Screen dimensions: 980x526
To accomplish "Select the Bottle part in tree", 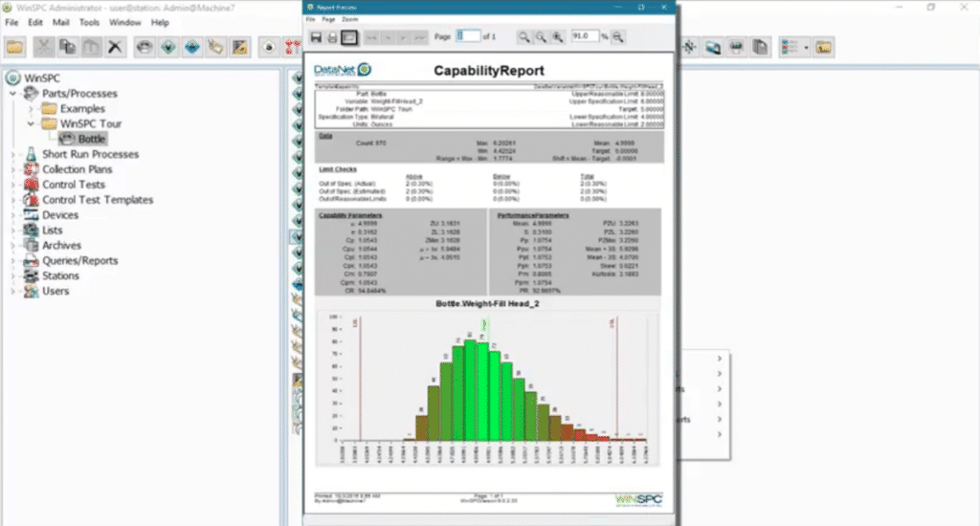I will [x=91, y=140].
